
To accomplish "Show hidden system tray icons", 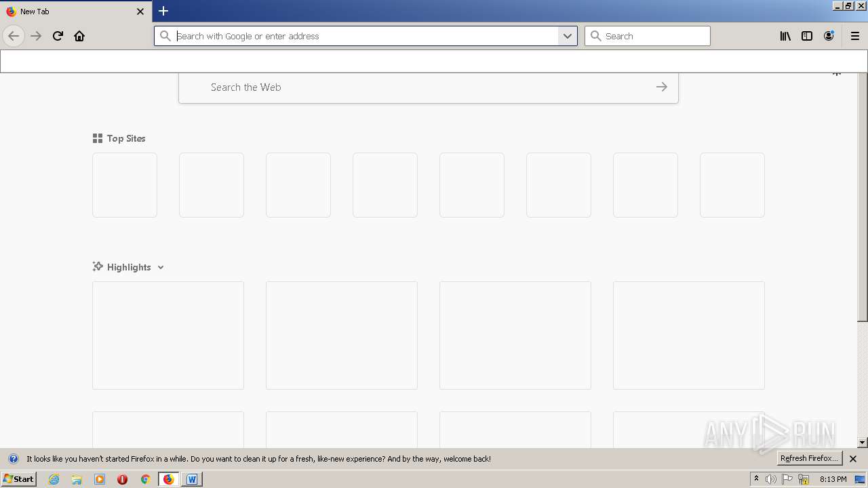I will point(756,479).
